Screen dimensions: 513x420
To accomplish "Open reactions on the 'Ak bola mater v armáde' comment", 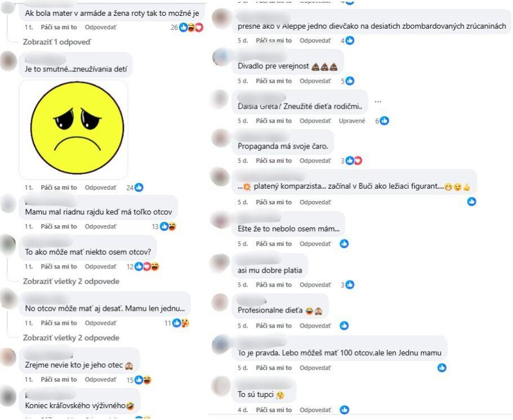I will 187,28.
